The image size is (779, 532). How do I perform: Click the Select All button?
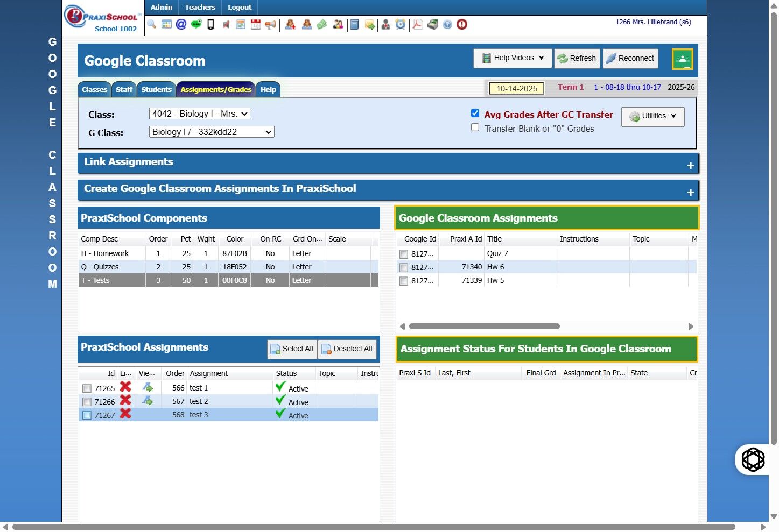tap(292, 349)
